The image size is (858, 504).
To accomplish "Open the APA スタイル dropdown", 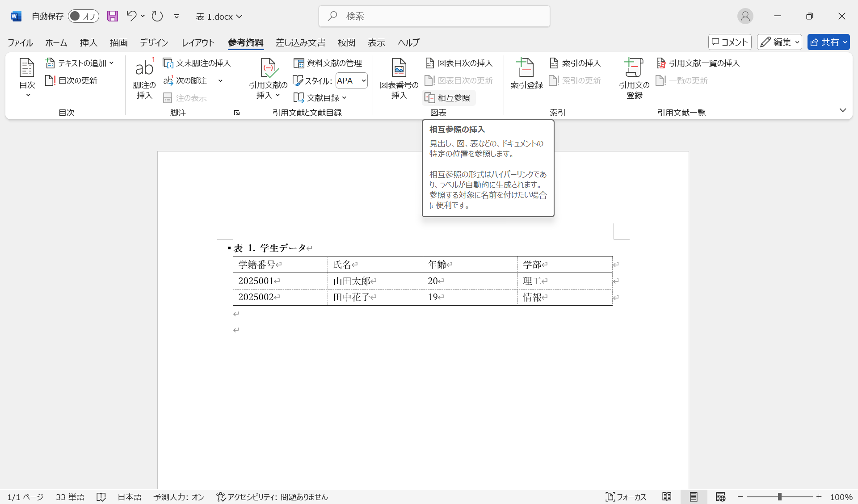I will (x=351, y=80).
